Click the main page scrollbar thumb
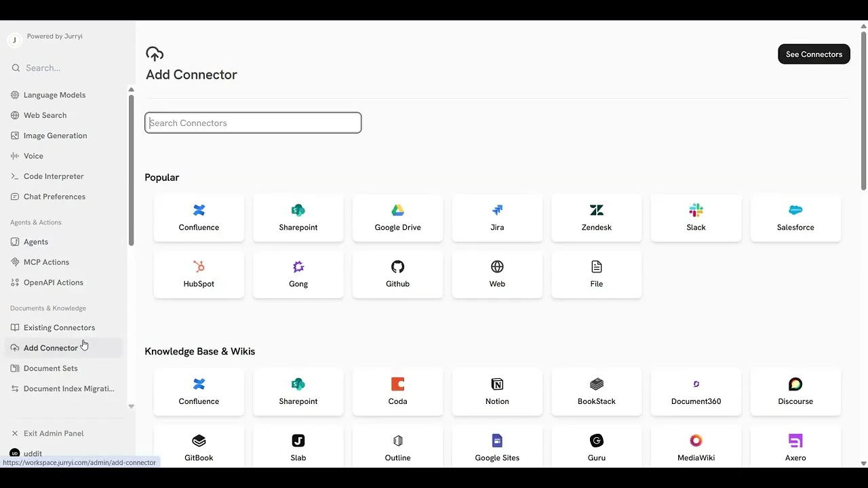 coord(863,110)
